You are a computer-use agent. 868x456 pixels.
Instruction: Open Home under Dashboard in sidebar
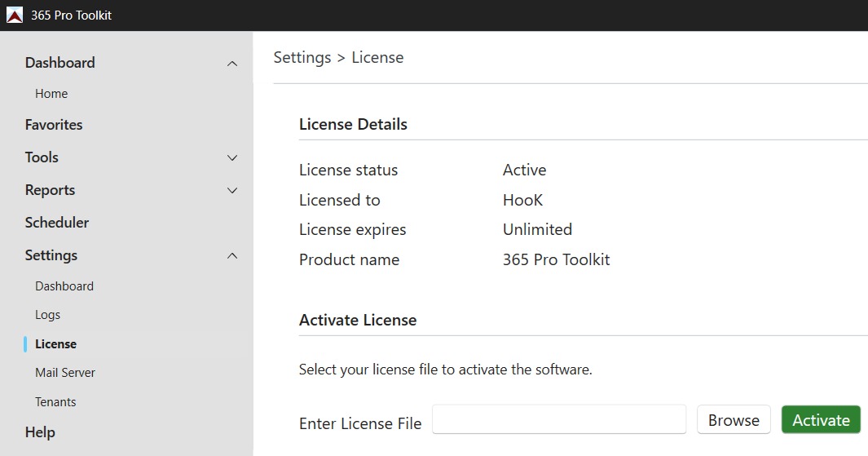point(51,94)
